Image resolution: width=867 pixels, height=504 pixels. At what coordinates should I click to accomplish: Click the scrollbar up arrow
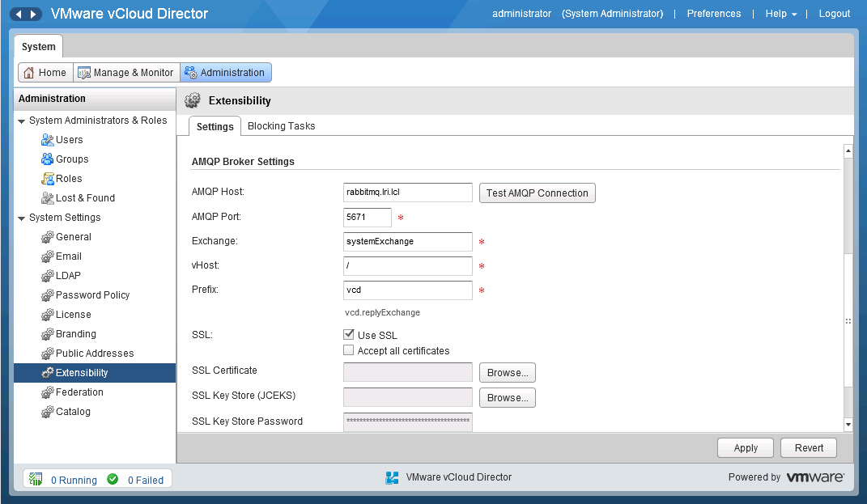pyautogui.click(x=848, y=150)
